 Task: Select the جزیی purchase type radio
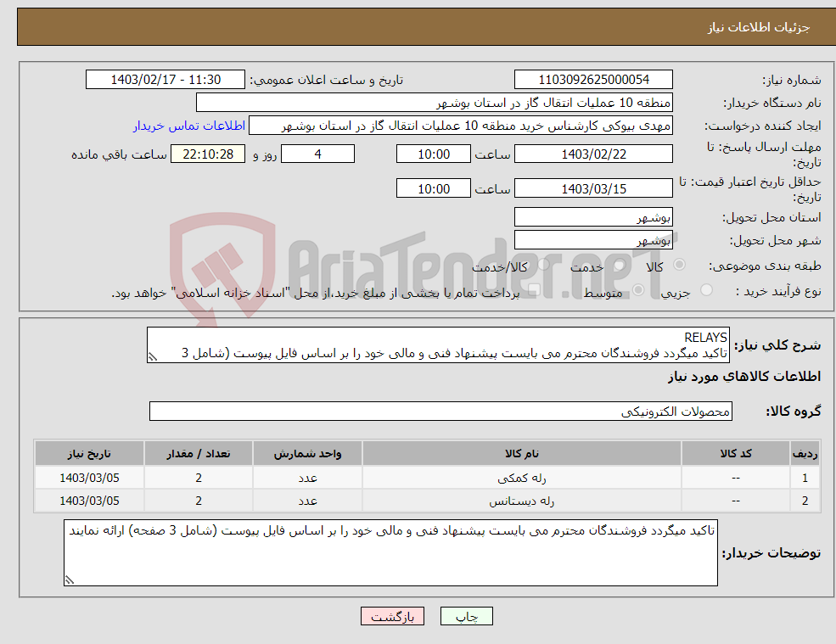[x=706, y=290]
